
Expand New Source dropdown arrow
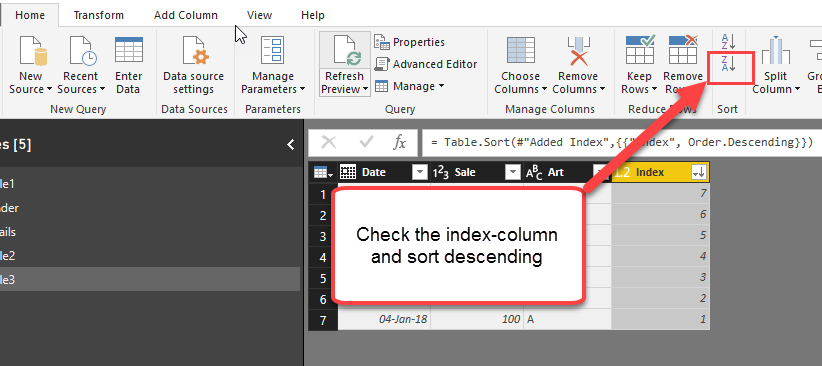[x=50, y=89]
